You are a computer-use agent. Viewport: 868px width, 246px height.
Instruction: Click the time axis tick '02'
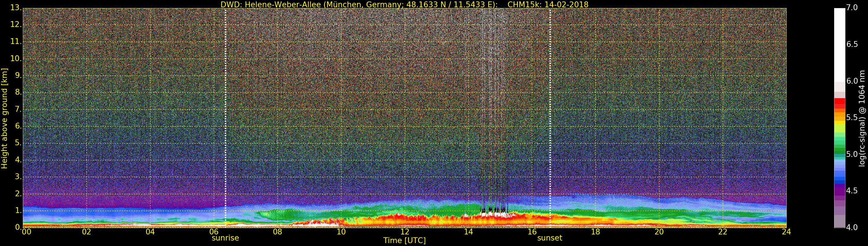point(87,232)
